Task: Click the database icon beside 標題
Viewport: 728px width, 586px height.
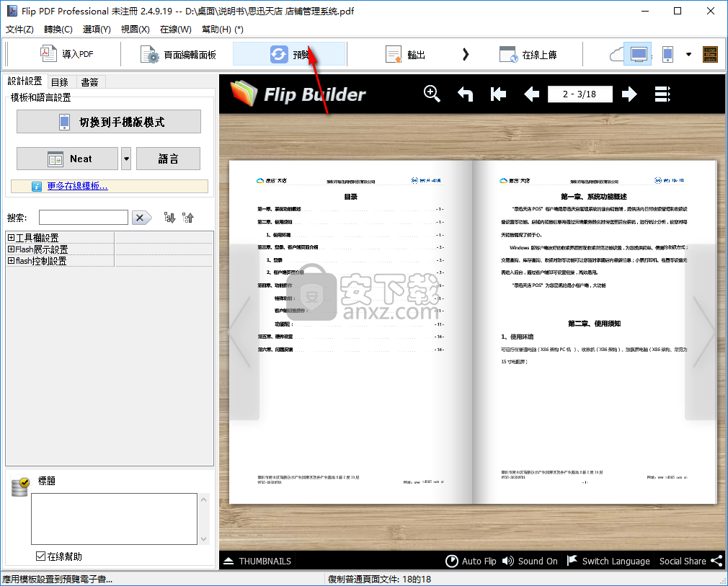Action: pos(20,487)
